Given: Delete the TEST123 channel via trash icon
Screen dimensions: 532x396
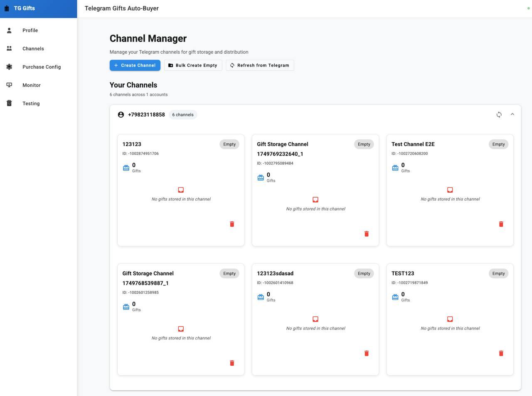Looking at the screenshot, I should pyautogui.click(x=501, y=353).
